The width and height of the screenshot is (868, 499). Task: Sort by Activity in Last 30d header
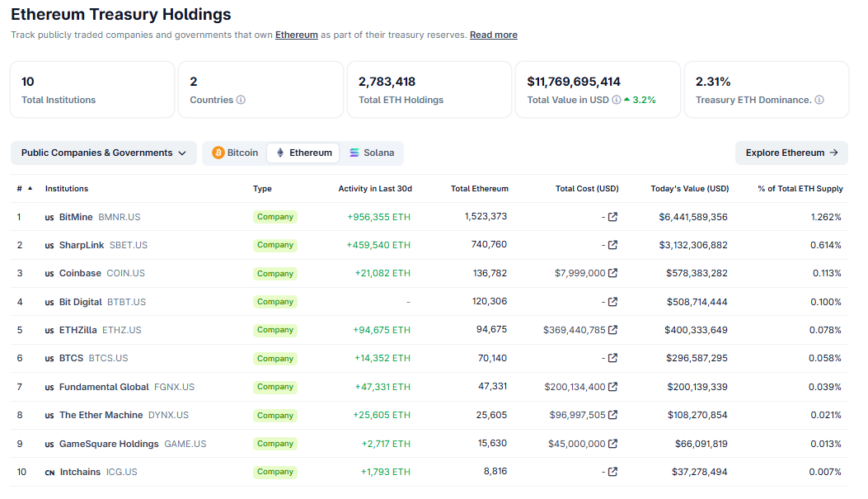[375, 189]
